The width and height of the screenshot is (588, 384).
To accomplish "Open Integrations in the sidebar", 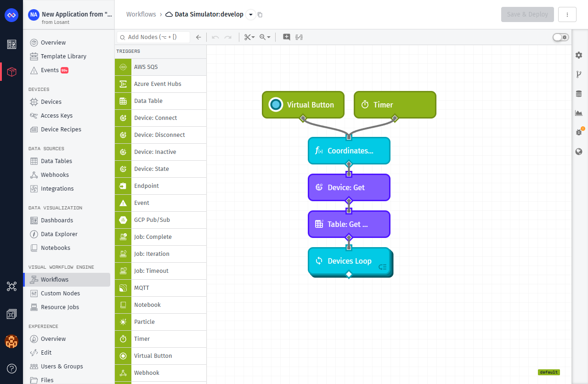I will [67, 189].
